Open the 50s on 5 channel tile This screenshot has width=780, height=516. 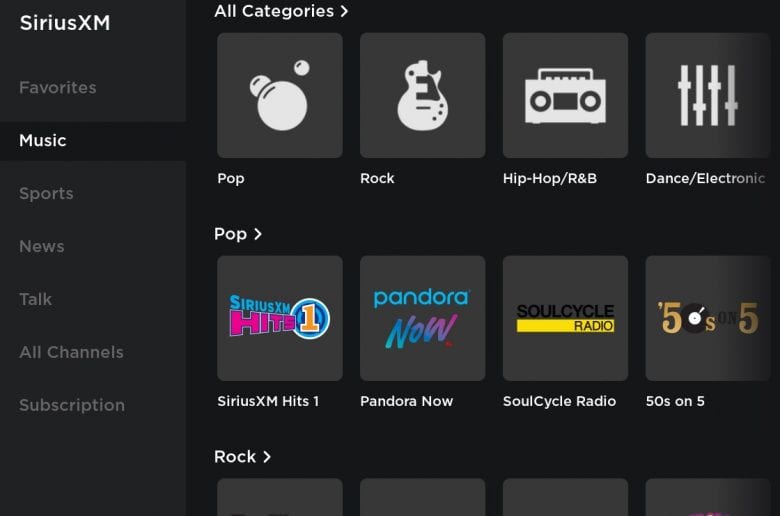708,318
